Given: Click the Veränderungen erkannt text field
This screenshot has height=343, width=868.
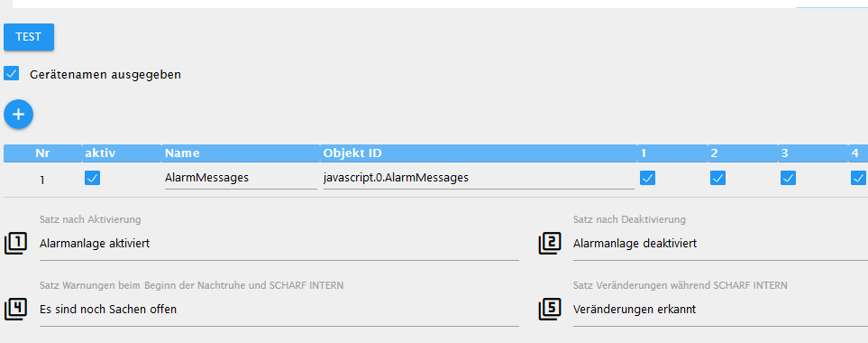Looking at the screenshot, I should 720,310.
